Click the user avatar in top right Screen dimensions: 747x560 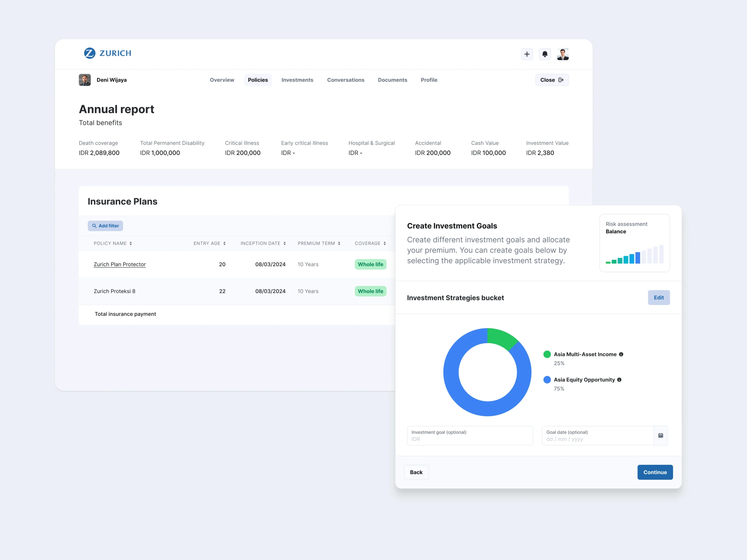pyautogui.click(x=563, y=54)
